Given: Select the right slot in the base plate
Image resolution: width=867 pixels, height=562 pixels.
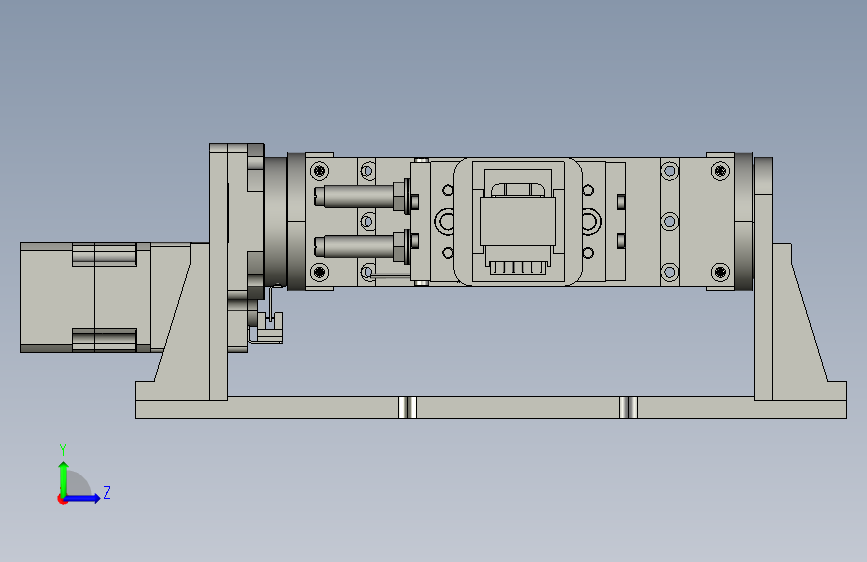Looking at the screenshot, I should [x=629, y=407].
